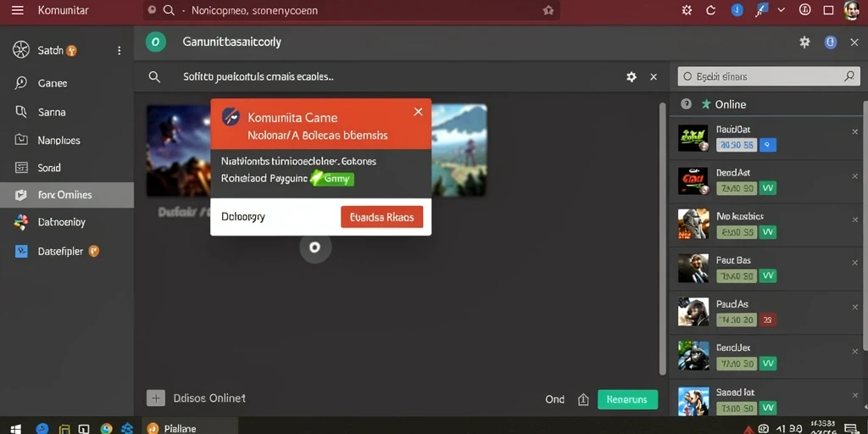Click the vertical scrollbar of the main panel
Image resolution: width=868 pixels, height=434 pixels.
tap(662, 238)
